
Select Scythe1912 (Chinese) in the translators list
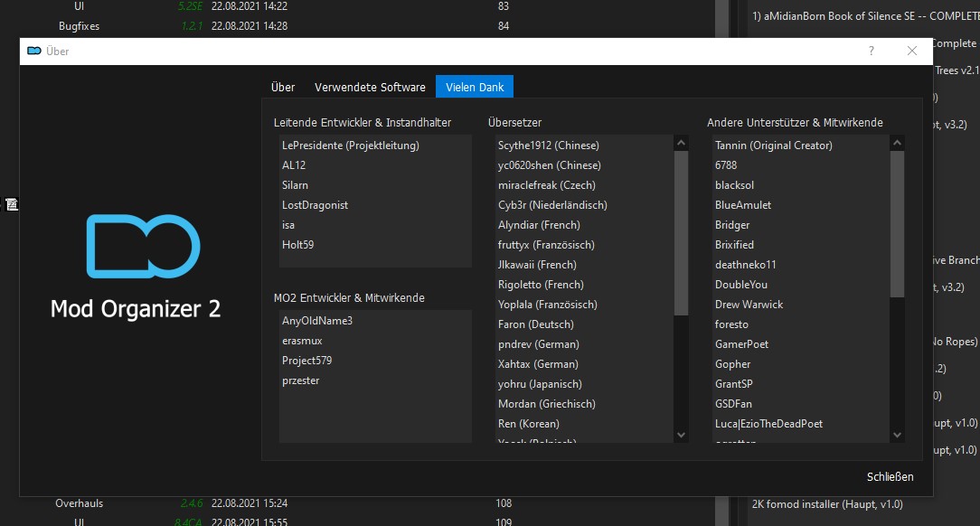pos(549,145)
